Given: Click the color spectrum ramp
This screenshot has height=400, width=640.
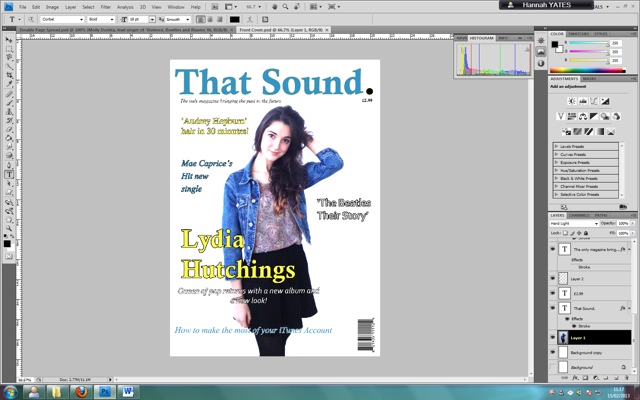Looking at the screenshot, I should click(588, 70).
